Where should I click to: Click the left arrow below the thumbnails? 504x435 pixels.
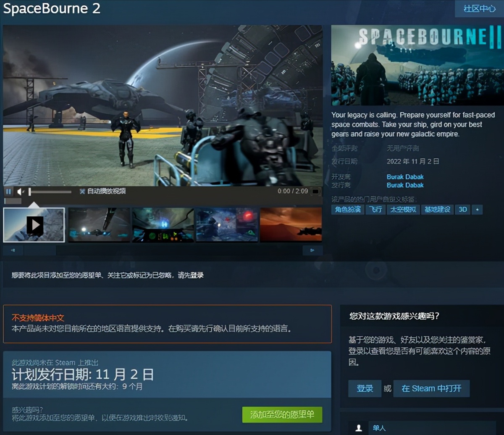tap(13, 250)
